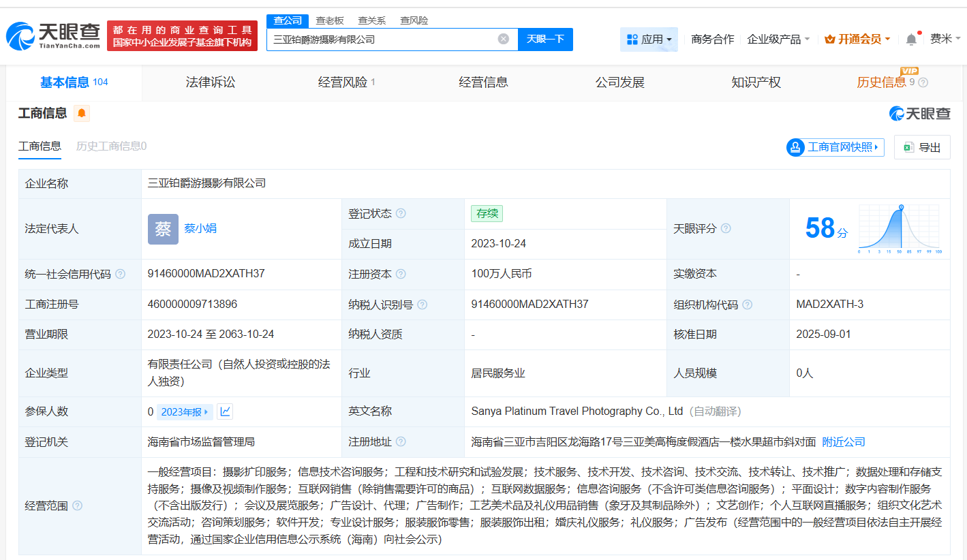Click the question mark icon beside 经营范围
The width and height of the screenshot is (967, 560).
pyautogui.click(x=77, y=505)
